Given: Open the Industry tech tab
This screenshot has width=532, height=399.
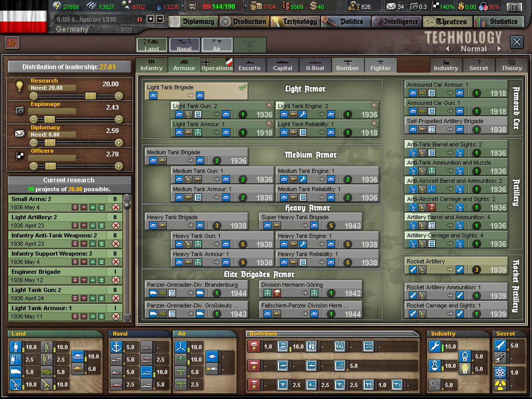Looking at the screenshot, I should click(446, 65).
